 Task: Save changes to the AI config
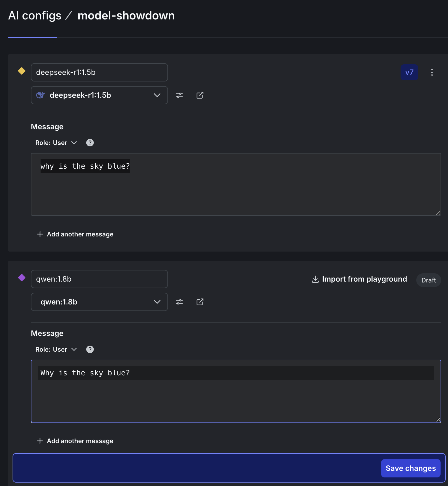[x=411, y=468]
